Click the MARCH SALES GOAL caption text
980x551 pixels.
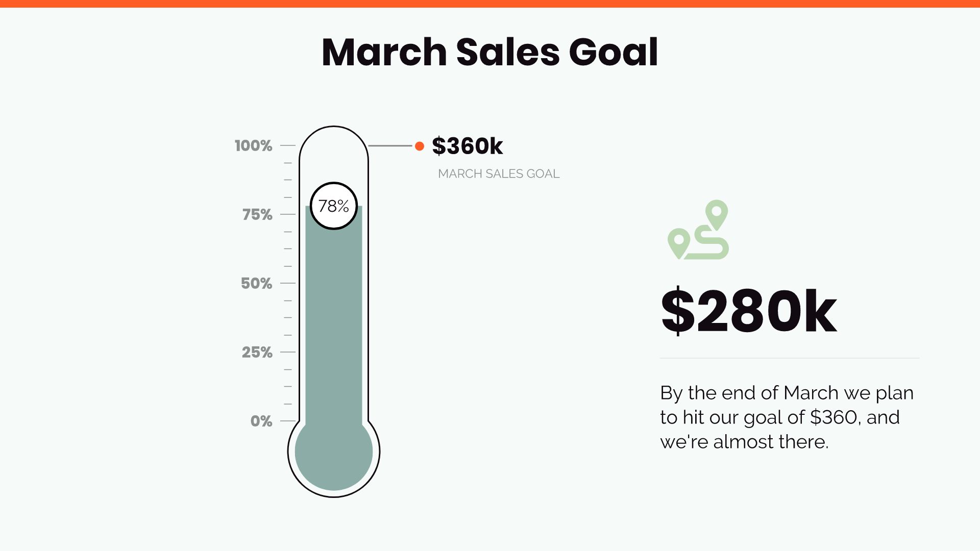[499, 174]
